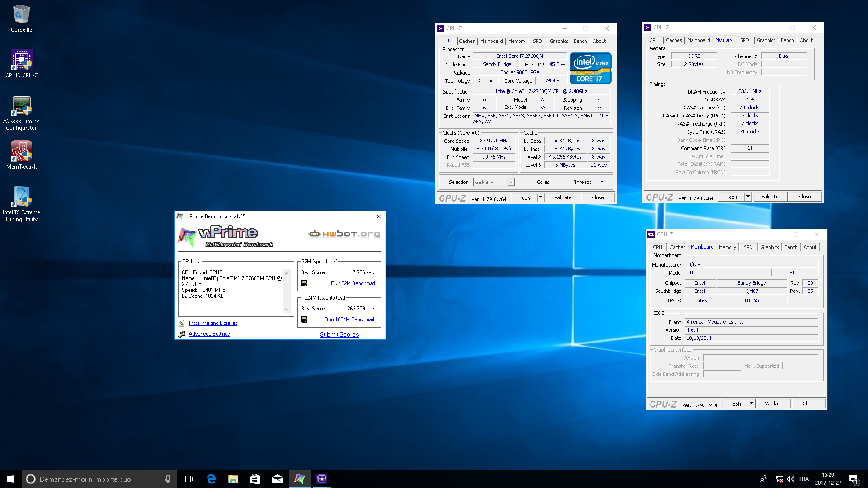Open the MemTweakIt desktop shortcut
The width and height of the screenshot is (868, 488).
tap(21, 155)
